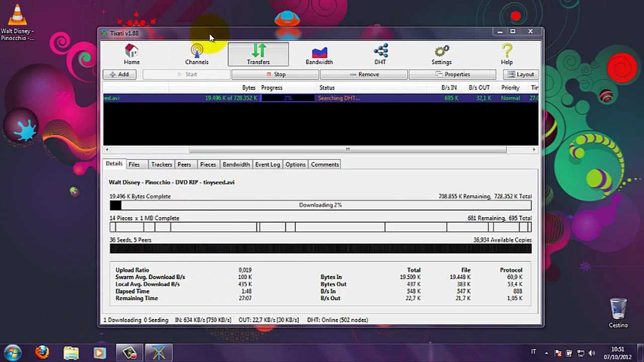Click the IT language indicator
644x362 pixels.
pos(534,352)
